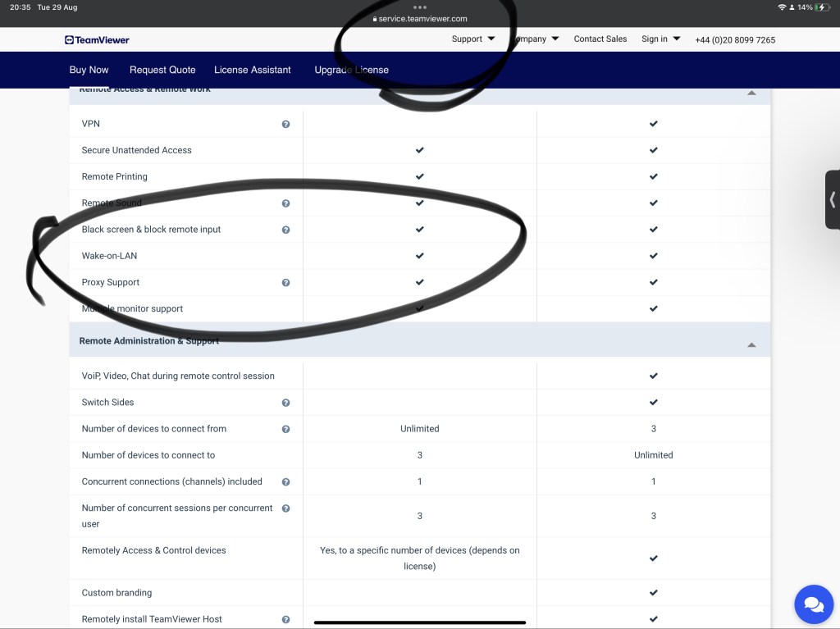The width and height of the screenshot is (840, 629).
Task: Select Secure Unattended Access label
Action: point(137,151)
